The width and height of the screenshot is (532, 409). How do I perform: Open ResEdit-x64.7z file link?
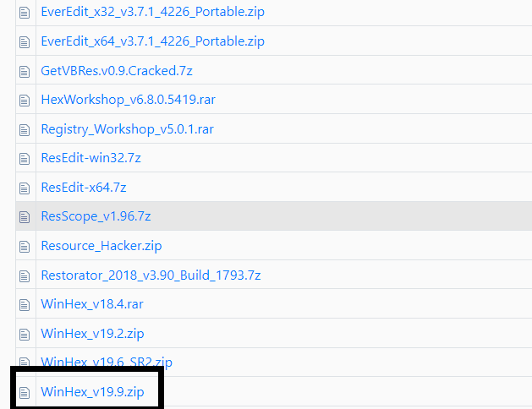(84, 188)
